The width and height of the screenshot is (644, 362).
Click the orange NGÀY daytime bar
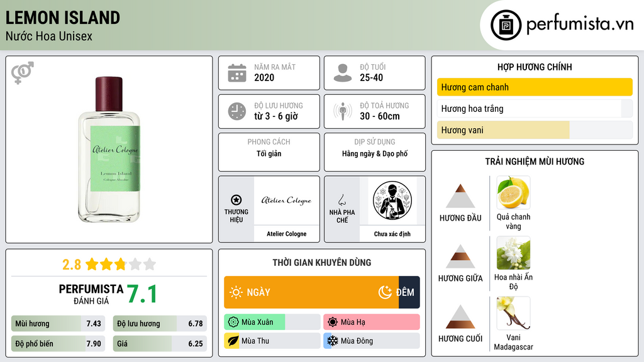(x=311, y=292)
